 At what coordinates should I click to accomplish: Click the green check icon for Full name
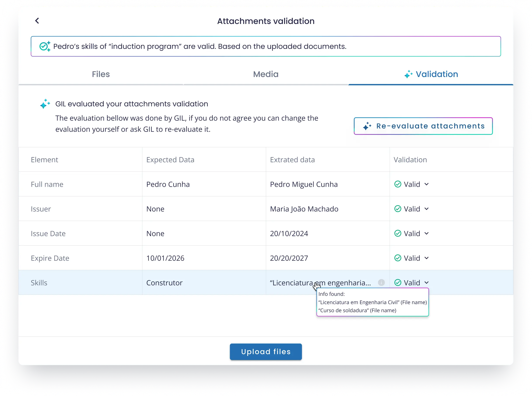pos(398,184)
